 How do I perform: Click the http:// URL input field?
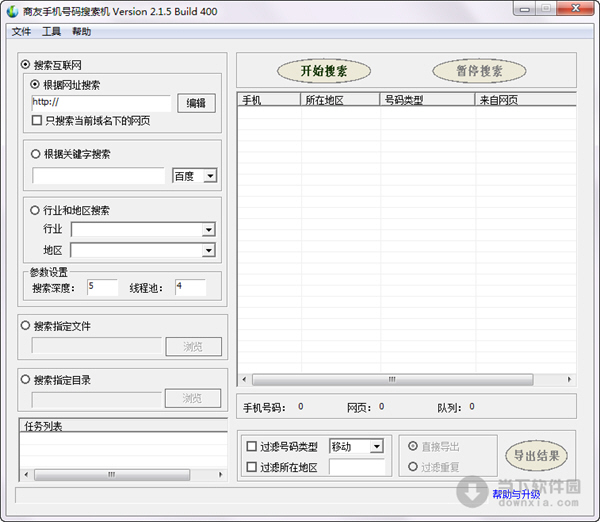click(x=100, y=102)
